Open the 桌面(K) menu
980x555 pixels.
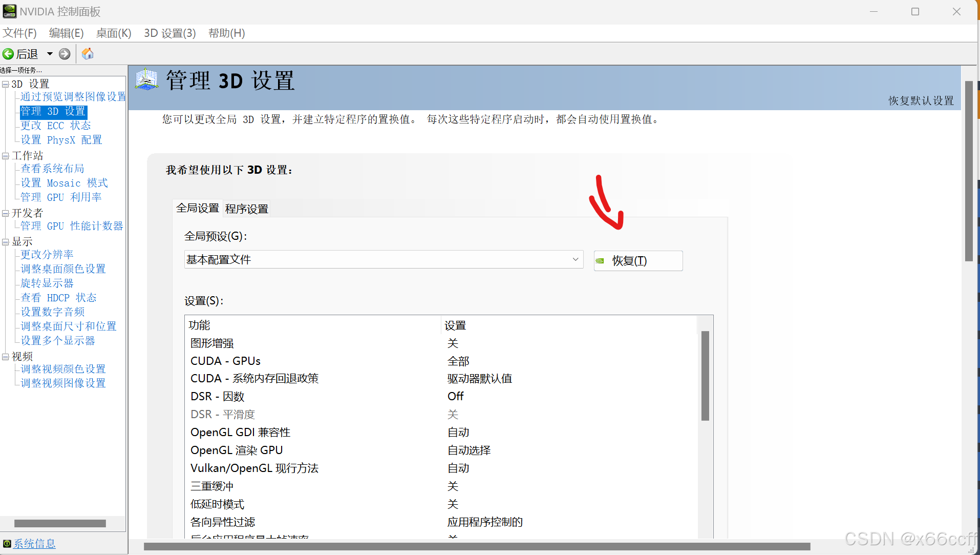(114, 33)
